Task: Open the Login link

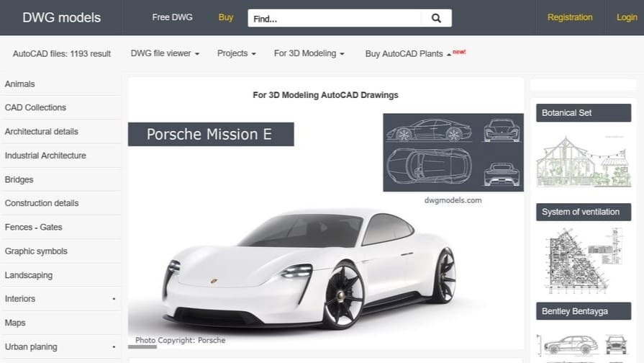Action: pos(627,17)
